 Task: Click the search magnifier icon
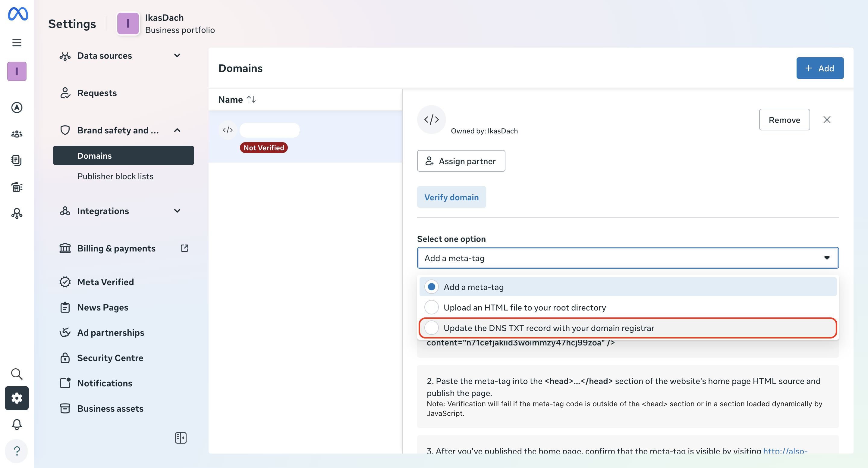pos(17,374)
